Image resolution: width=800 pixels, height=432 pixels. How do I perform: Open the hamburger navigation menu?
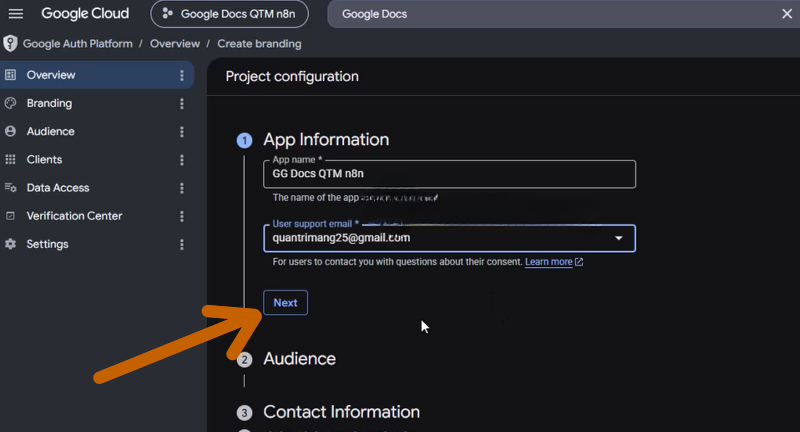coord(16,14)
